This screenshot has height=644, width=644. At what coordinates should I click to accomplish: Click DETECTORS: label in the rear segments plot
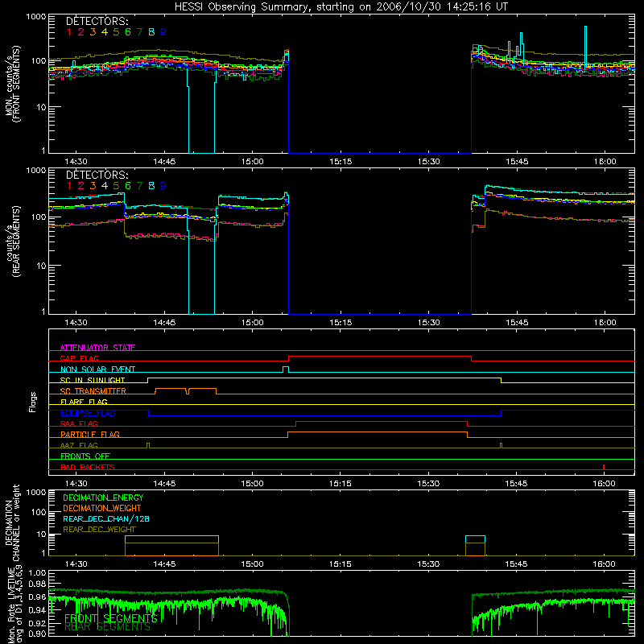click(x=97, y=175)
